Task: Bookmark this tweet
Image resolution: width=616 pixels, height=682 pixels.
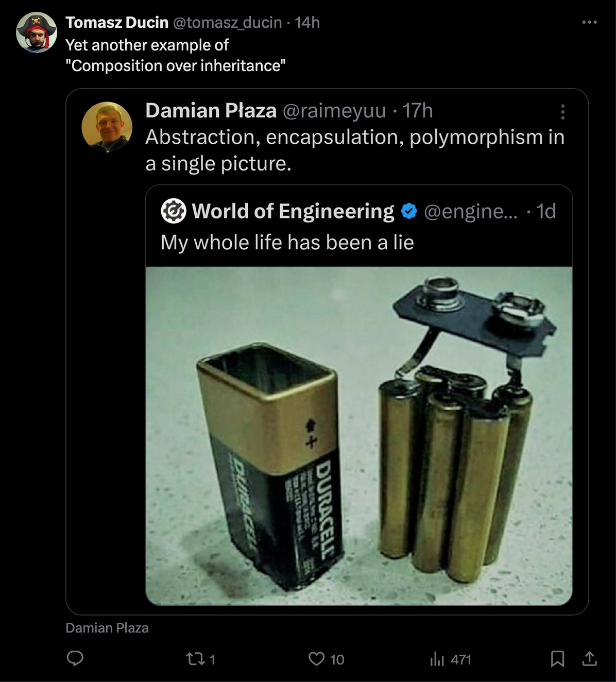Action: [557, 659]
